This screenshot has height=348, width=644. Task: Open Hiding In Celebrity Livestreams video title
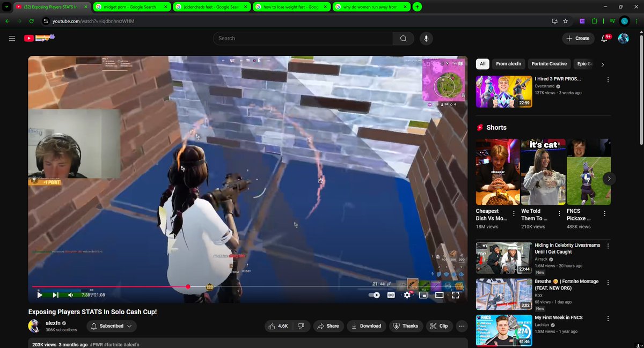pyautogui.click(x=568, y=248)
